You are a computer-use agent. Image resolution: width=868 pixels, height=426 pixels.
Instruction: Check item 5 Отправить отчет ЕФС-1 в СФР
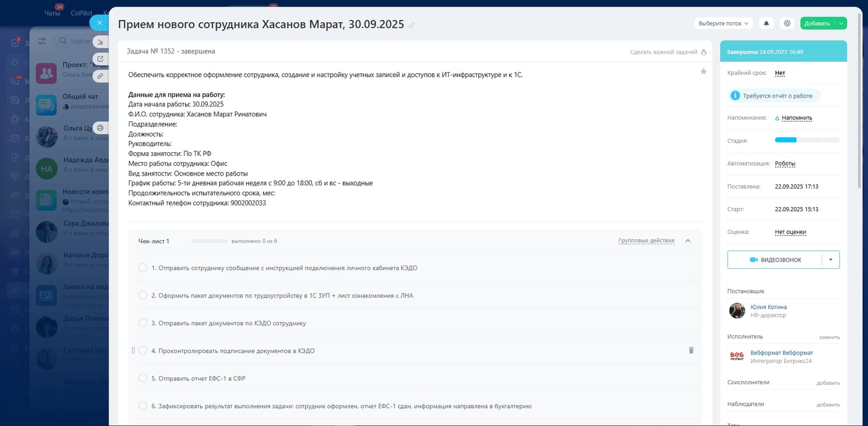[143, 378]
